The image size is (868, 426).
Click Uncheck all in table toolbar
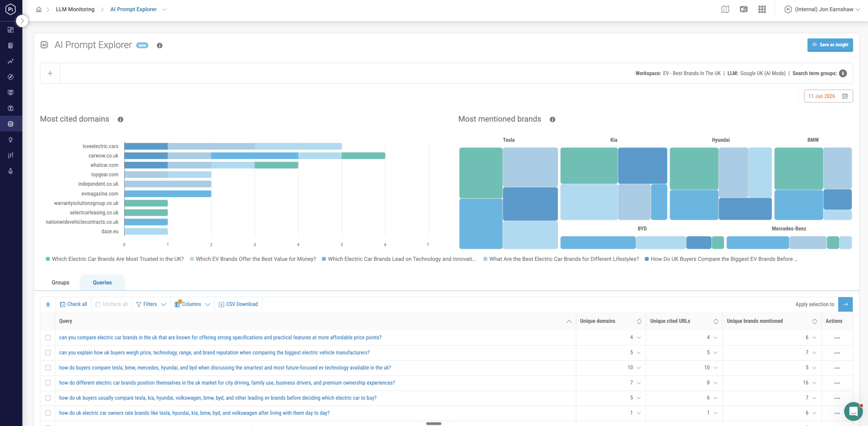[x=112, y=304]
